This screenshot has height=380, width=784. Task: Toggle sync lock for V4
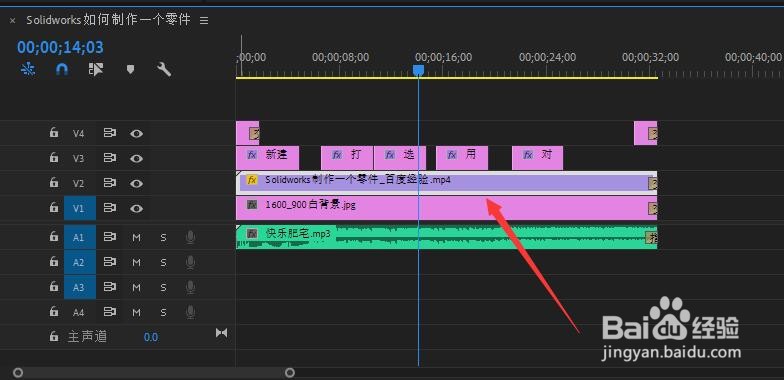(110, 133)
